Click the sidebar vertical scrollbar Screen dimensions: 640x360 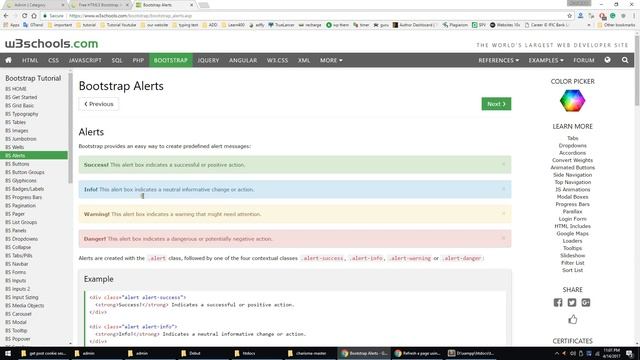(70, 129)
